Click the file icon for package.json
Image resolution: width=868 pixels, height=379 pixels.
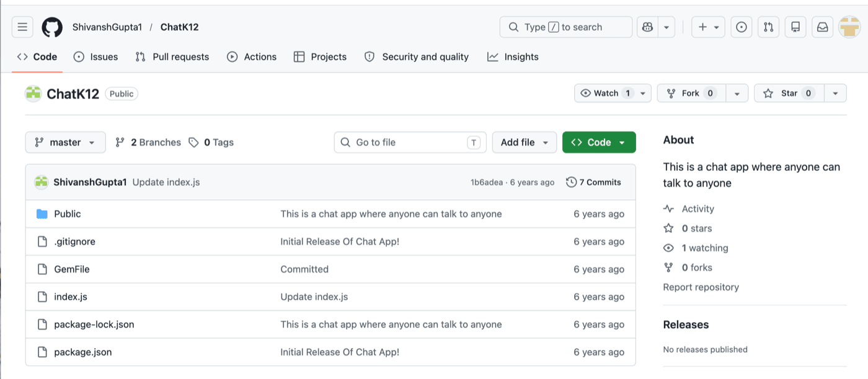coord(42,352)
